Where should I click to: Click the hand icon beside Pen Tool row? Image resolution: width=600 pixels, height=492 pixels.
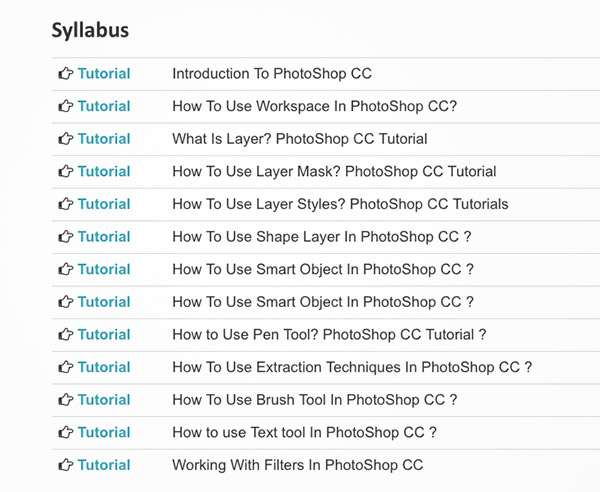point(66,335)
